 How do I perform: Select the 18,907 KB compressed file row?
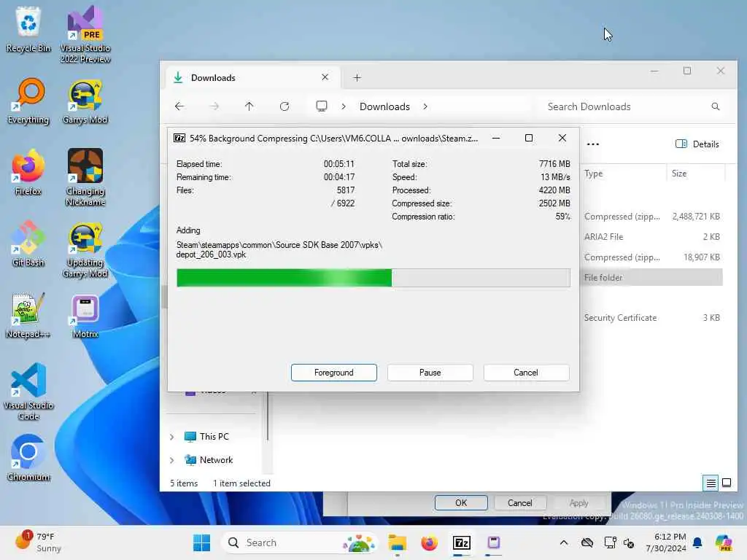pos(652,257)
